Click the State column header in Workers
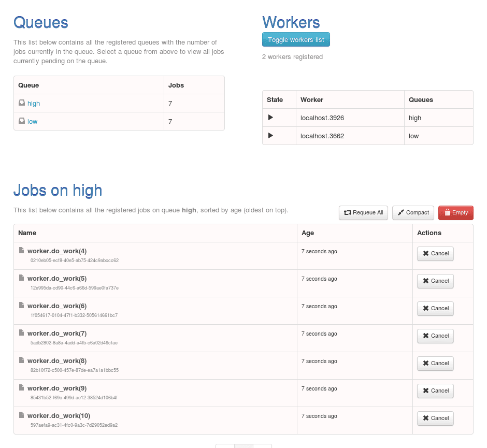This screenshot has height=448, width=487. coord(275,99)
